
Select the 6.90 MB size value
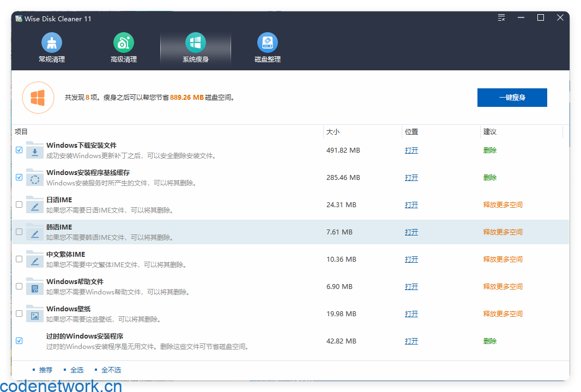(340, 286)
